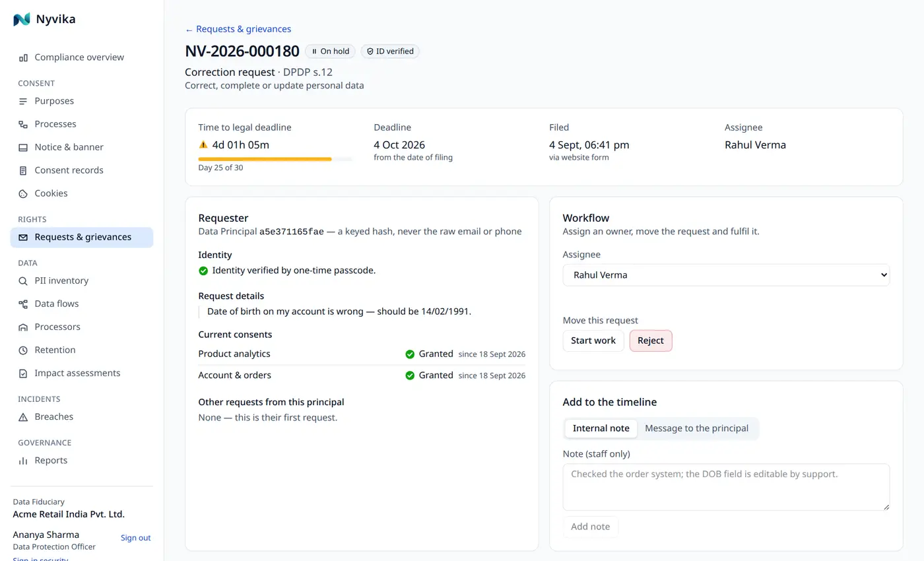This screenshot has width=924, height=561.
Task: Click the Retention clock icon
Action: (x=23, y=350)
